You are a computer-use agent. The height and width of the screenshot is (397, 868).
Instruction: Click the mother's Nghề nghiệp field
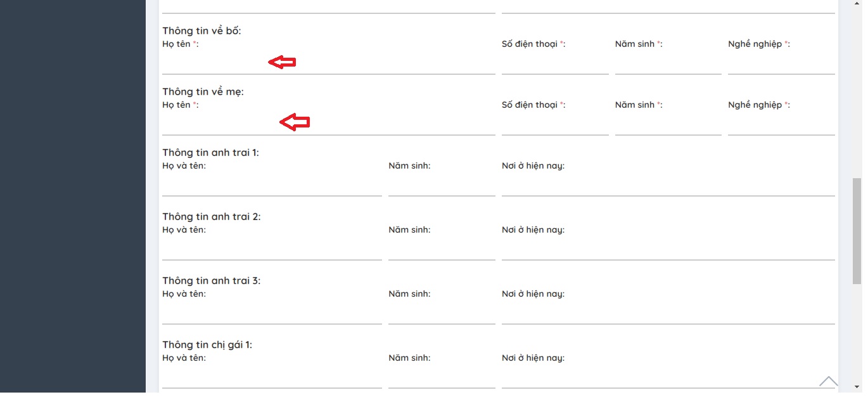click(x=781, y=124)
